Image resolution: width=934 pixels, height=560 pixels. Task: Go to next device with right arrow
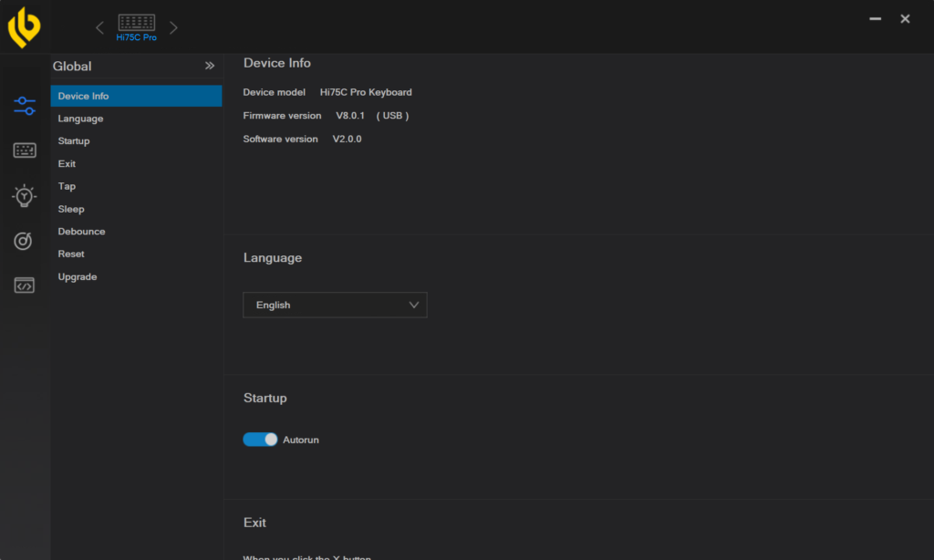click(173, 27)
